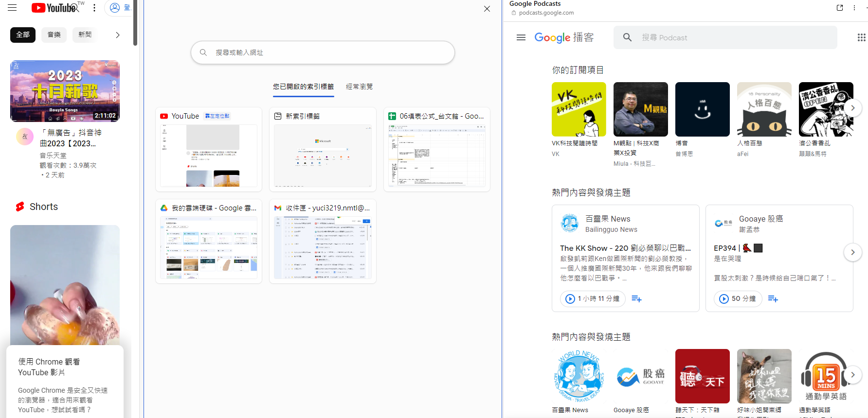Screen dimensions: 868x418
Task: Open the YouTube hamburger menu
Action: click(12, 8)
